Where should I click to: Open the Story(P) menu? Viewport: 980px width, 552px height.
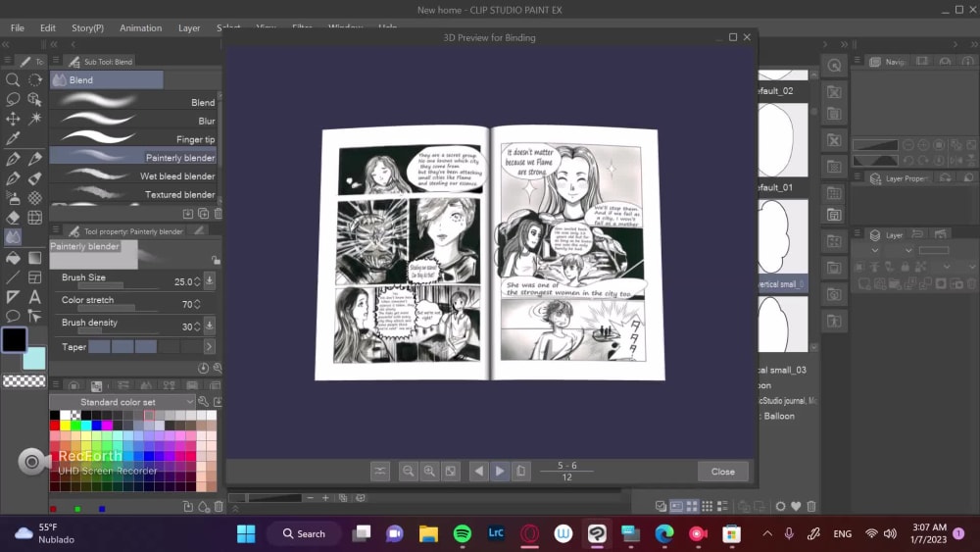pyautogui.click(x=87, y=28)
